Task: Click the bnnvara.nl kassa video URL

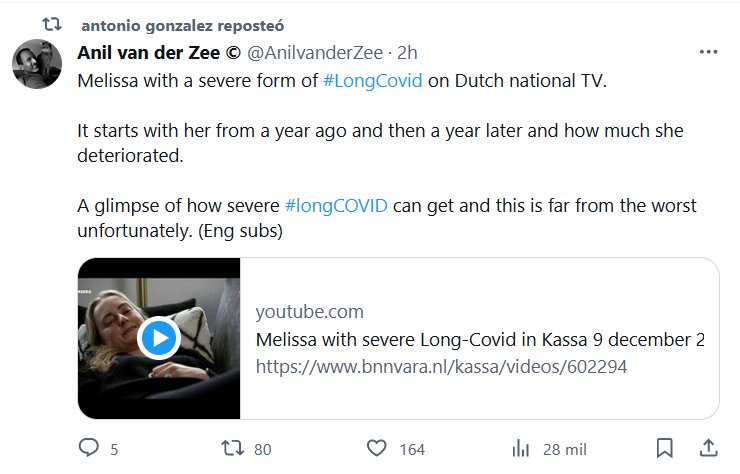Action: (x=441, y=366)
